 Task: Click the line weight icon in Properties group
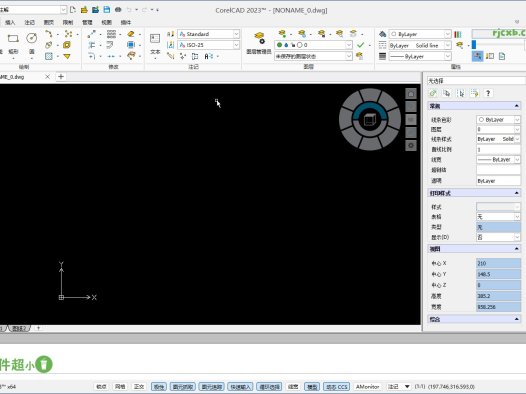point(382,56)
